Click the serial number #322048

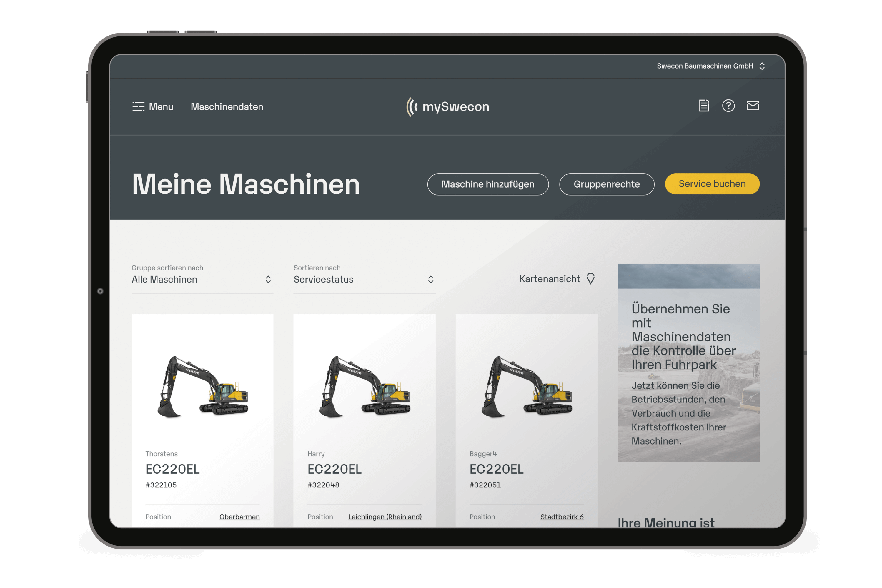[x=323, y=485]
